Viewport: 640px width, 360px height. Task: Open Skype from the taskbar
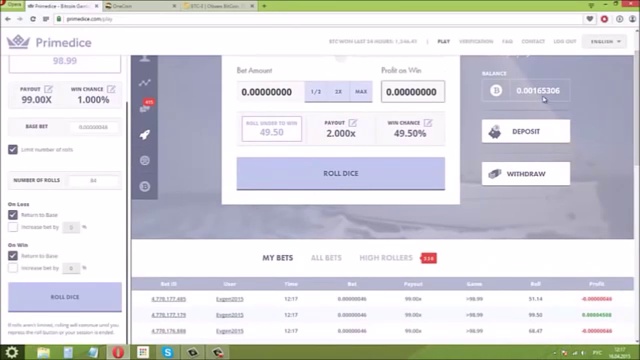click(167, 352)
